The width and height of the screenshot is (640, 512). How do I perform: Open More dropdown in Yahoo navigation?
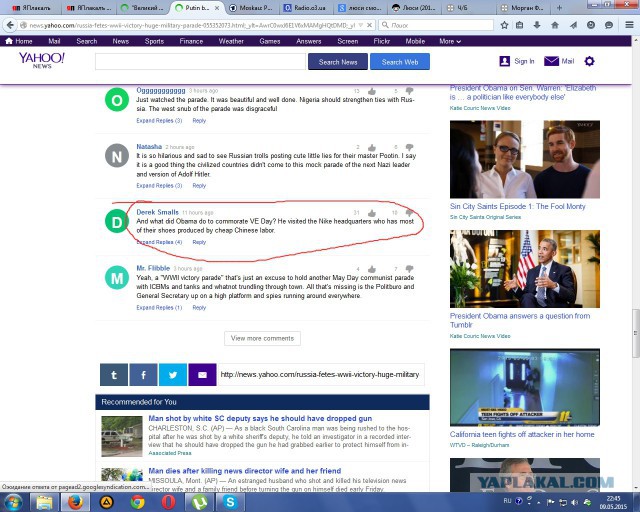click(x=450, y=41)
